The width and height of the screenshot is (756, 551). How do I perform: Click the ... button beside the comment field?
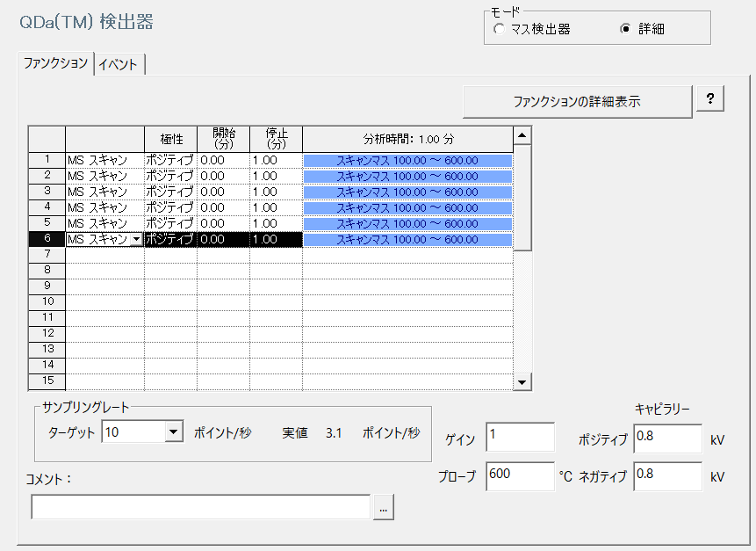point(385,506)
